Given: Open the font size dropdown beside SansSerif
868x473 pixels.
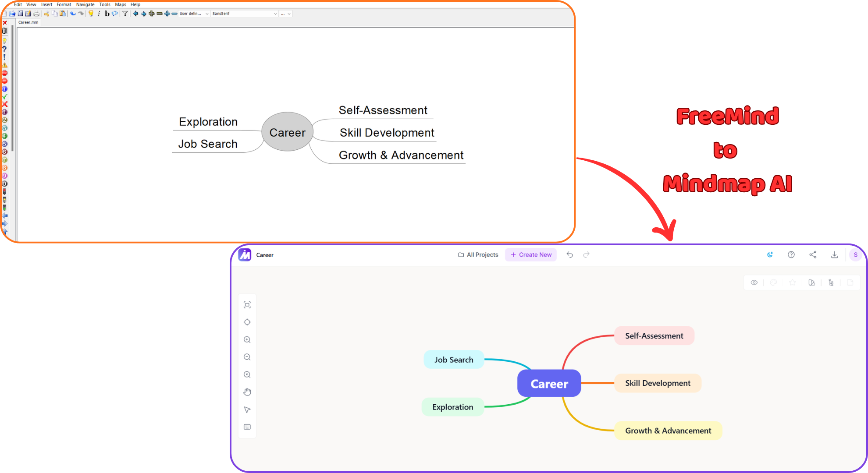Looking at the screenshot, I should [286, 14].
